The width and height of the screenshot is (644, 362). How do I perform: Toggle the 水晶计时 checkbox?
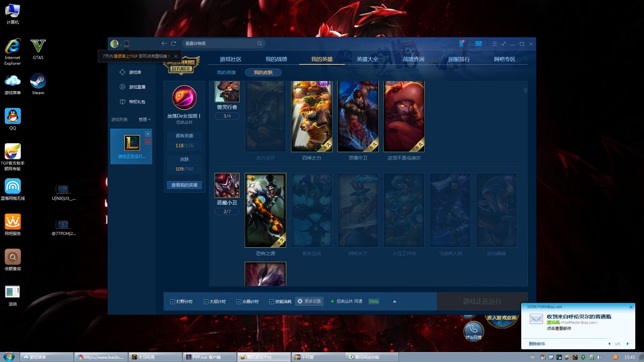point(239,302)
